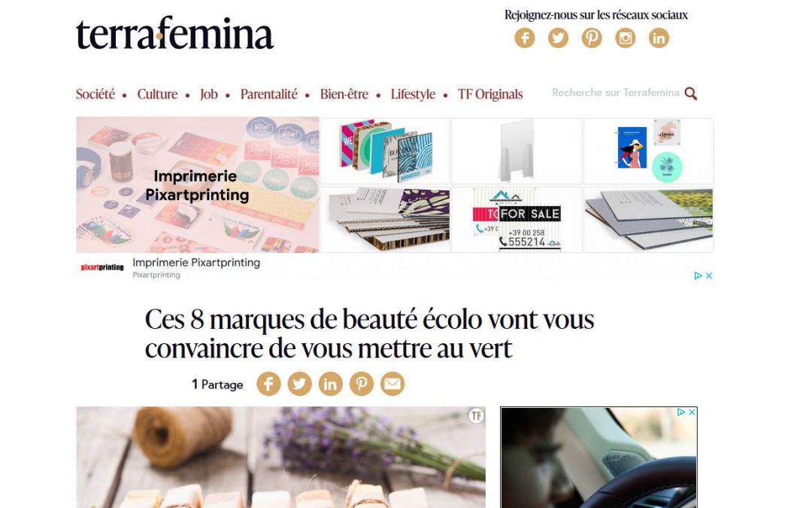Close the Pixartprinting banner ad
812x508 pixels.
tap(709, 275)
